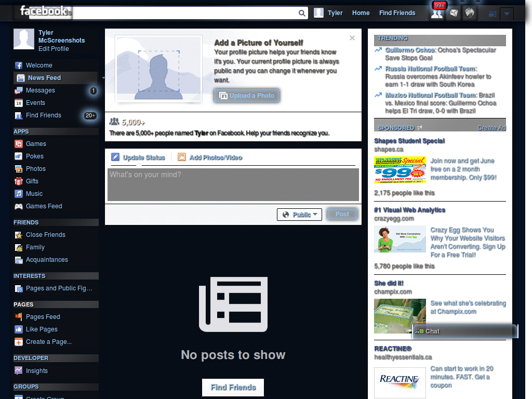Click the Facebook search box
532x399 pixels.
[185, 13]
